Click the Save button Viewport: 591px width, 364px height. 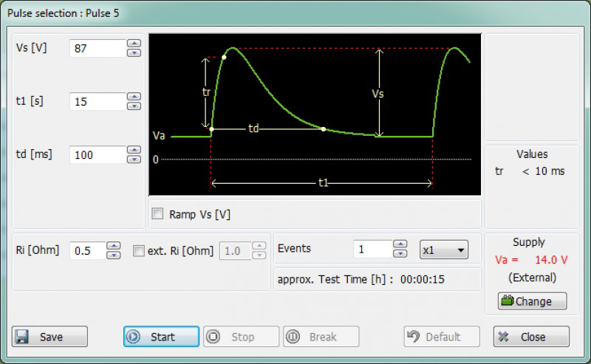(49, 337)
